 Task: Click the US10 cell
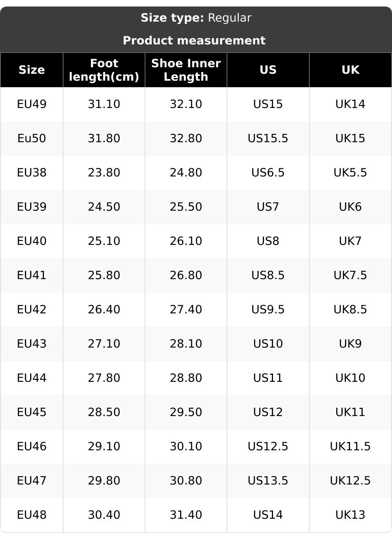point(268,344)
